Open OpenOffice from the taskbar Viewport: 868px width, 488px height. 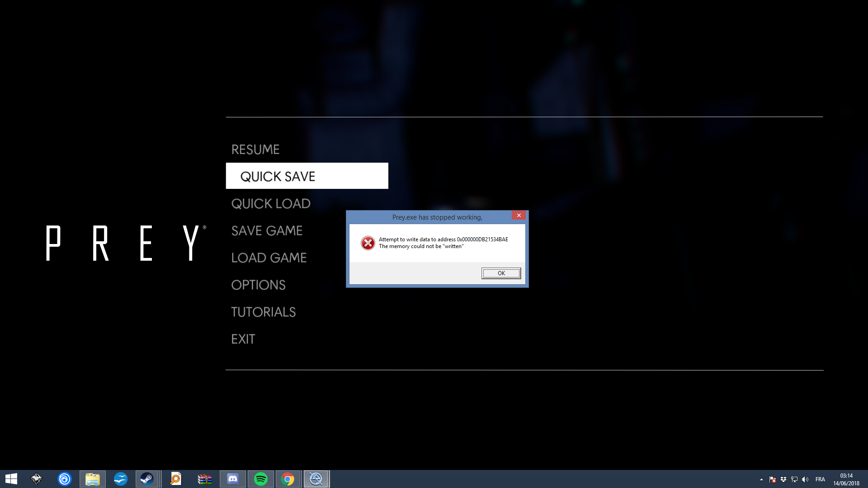point(121,479)
